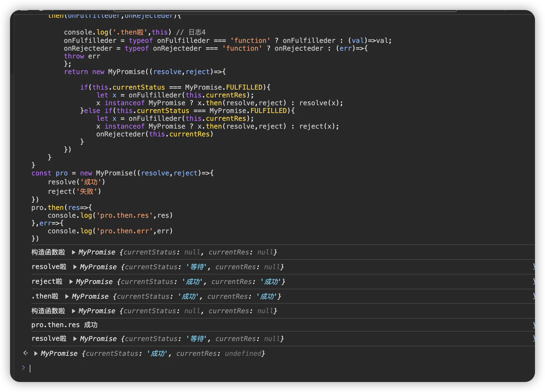Click the console.log('pro.then.err',err) line
Screen dimensions: 545x392
tap(110, 231)
